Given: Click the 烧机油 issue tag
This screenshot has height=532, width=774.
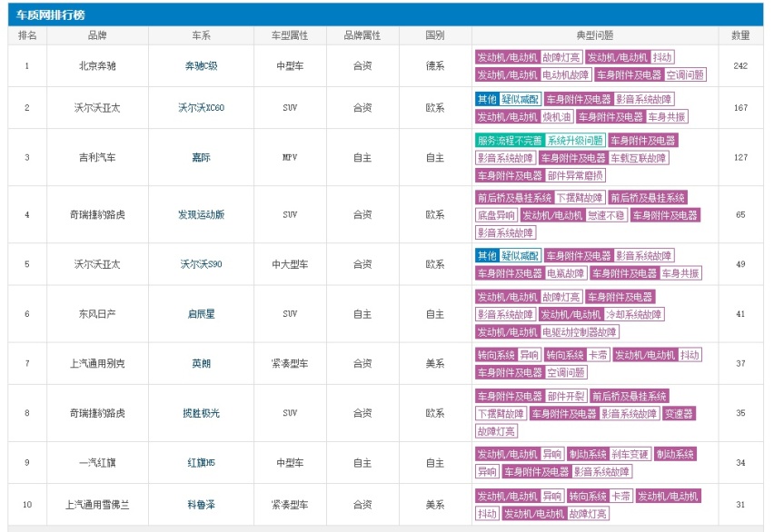Looking at the screenshot, I should pos(556,117).
